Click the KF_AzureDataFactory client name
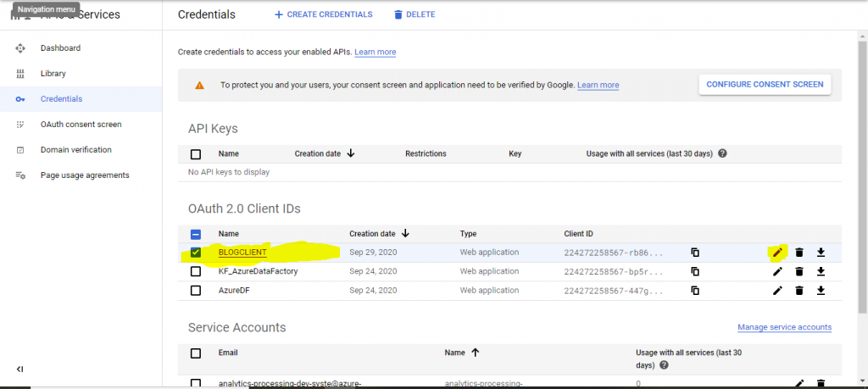 click(x=258, y=272)
